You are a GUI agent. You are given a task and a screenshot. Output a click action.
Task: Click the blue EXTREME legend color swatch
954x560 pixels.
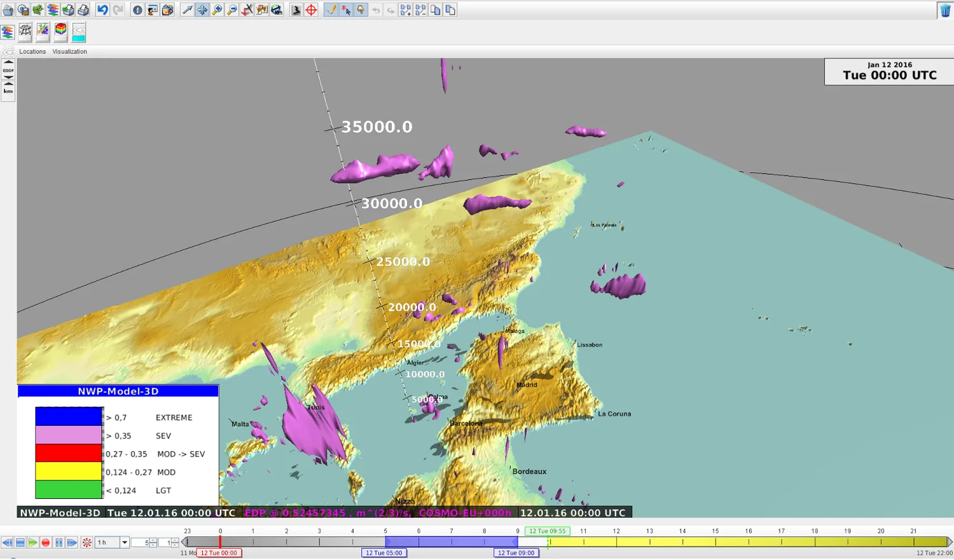click(69, 416)
